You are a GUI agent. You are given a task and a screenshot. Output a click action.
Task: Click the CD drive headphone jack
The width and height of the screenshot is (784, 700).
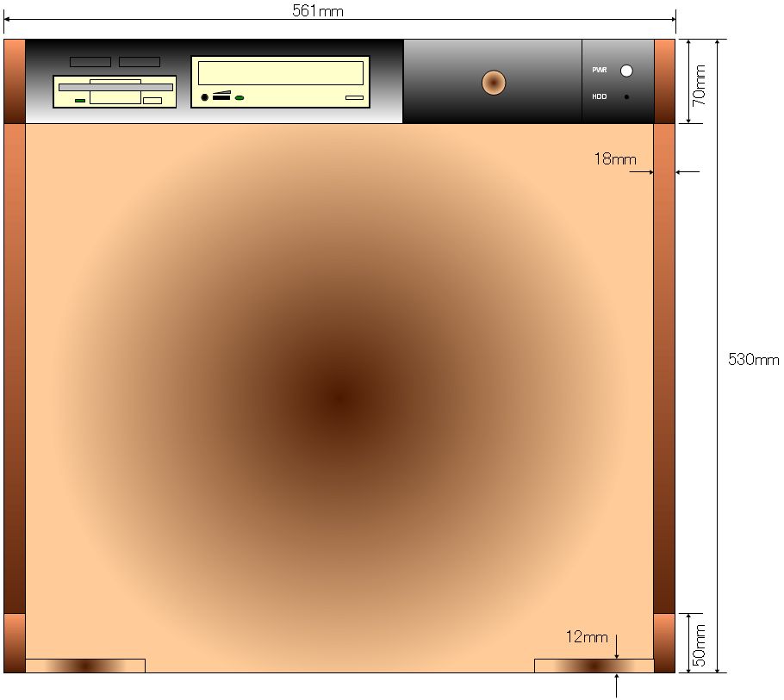coord(204,97)
